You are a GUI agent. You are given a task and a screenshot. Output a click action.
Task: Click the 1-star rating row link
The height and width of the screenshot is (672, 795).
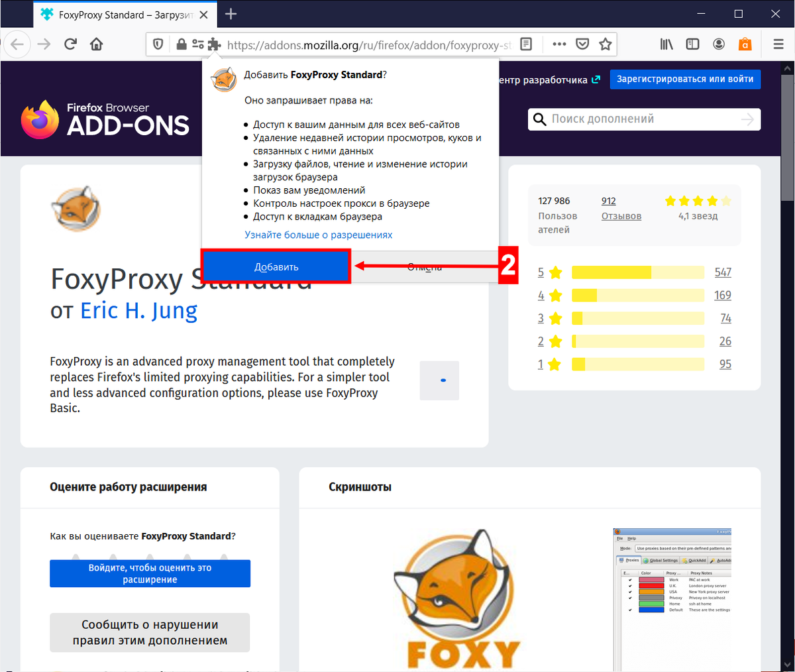click(550, 364)
